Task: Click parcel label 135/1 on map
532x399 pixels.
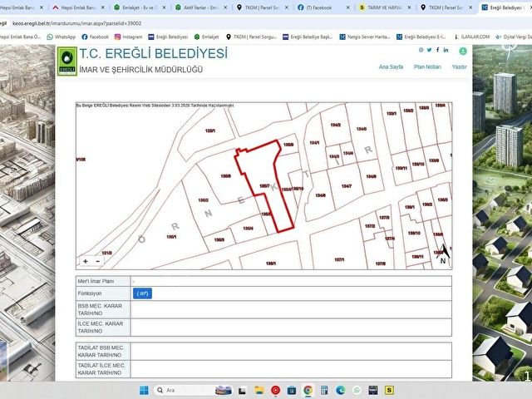Action: coord(172,237)
